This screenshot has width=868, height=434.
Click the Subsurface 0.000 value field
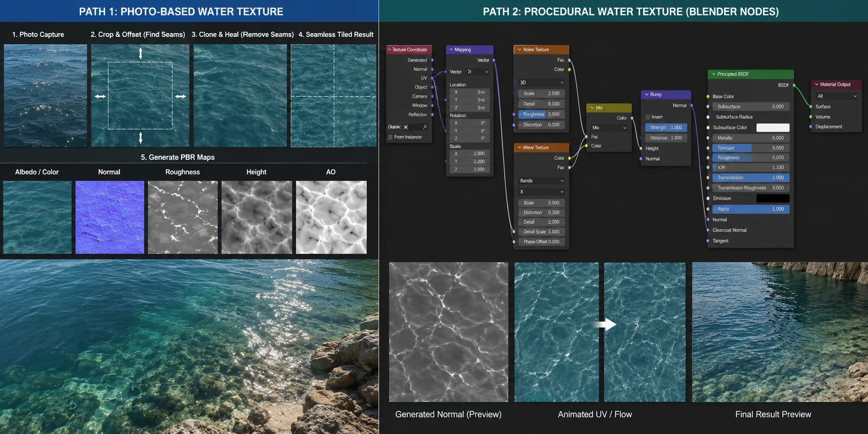[751, 107]
